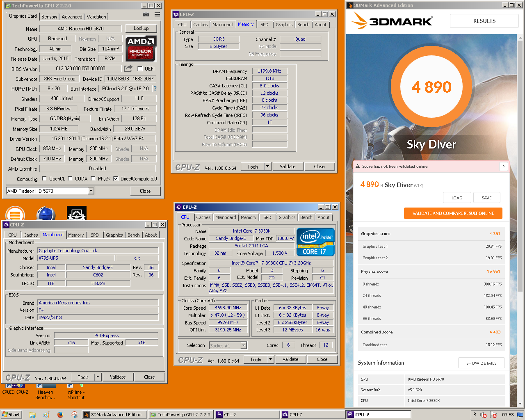Click warning triangle beside score not validated
Viewport: 525px width, 420px height.
pos(358,167)
